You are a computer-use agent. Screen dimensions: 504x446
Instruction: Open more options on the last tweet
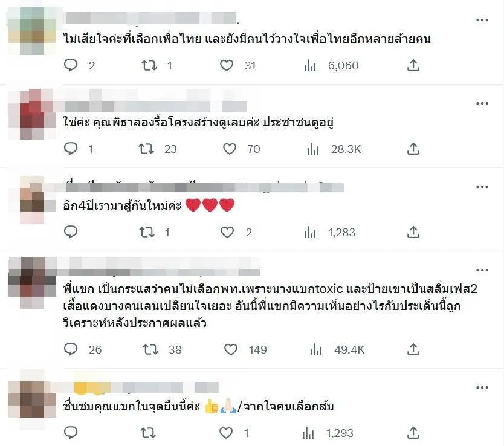482,387
